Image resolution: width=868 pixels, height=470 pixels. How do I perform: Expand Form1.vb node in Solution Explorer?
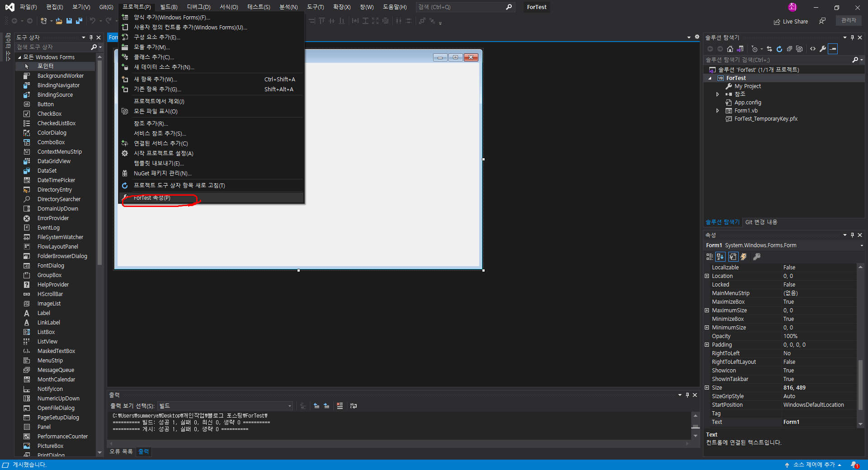tap(717, 111)
